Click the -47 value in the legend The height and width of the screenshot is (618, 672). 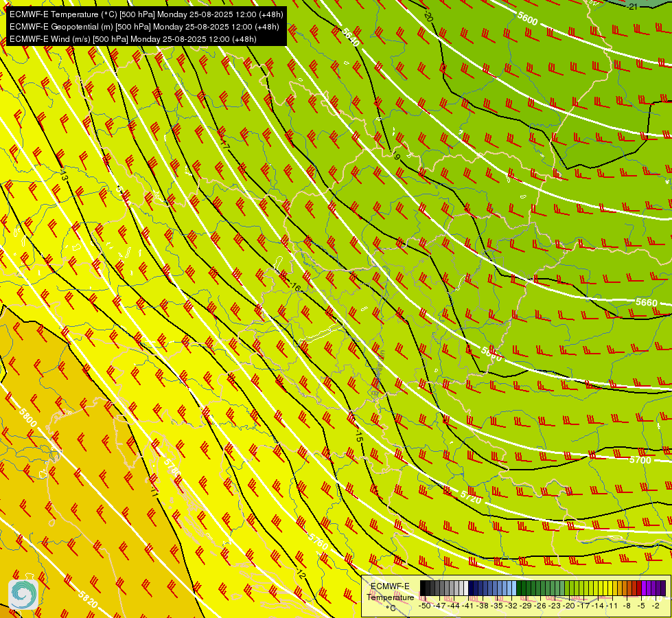pyautogui.click(x=439, y=606)
